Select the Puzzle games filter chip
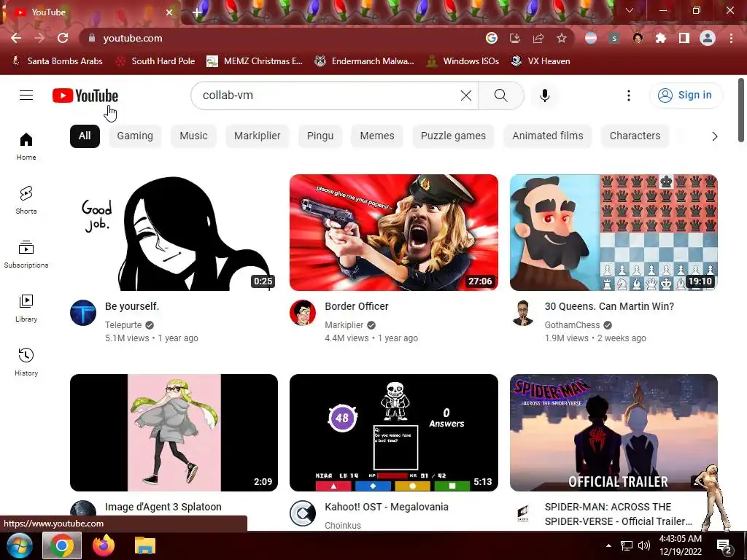This screenshot has width=747, height=560. coord(453,136)
